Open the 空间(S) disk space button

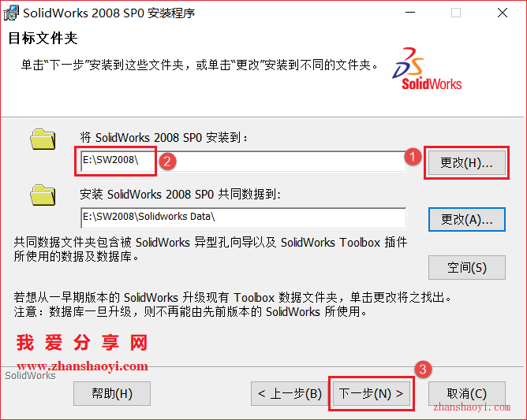click(466, 268)
